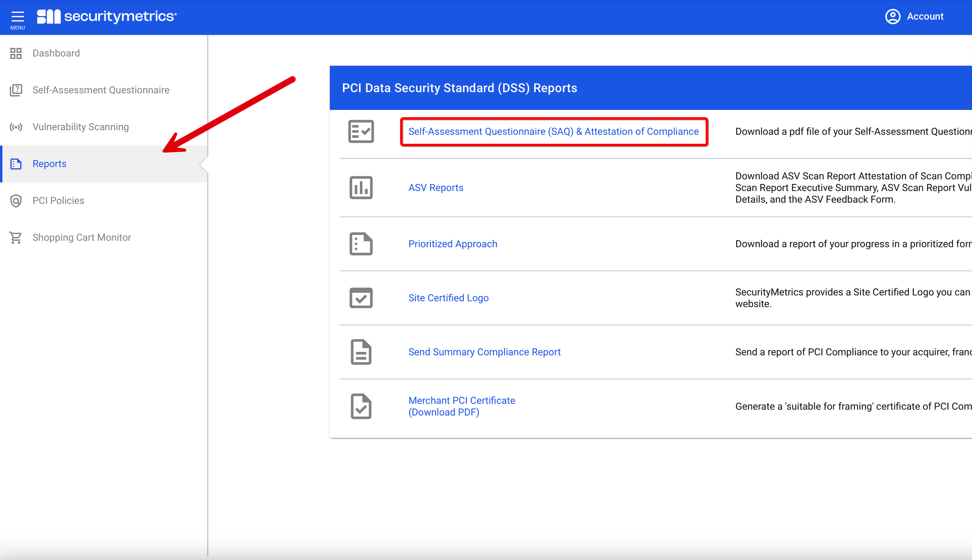Click the Reports document icon in the sidebar
Image resolution: width=972 pixels, height=560 pixels.
[x=16, y=164]
